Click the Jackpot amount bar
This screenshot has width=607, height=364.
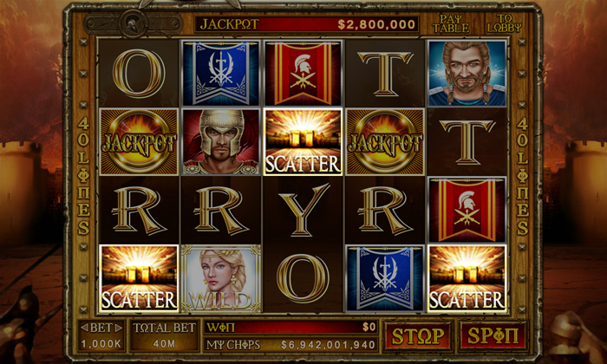tap(307, 24)
